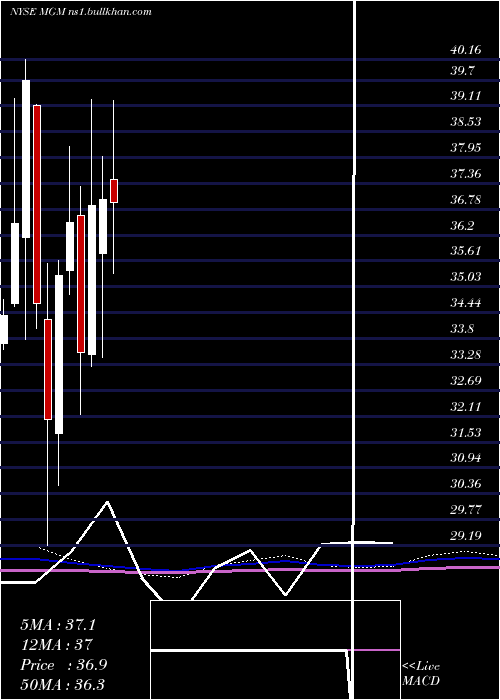Screen dimensions: 500x700
Task: Click the <<Live MACD label
Action: click(x=421, y=674)
